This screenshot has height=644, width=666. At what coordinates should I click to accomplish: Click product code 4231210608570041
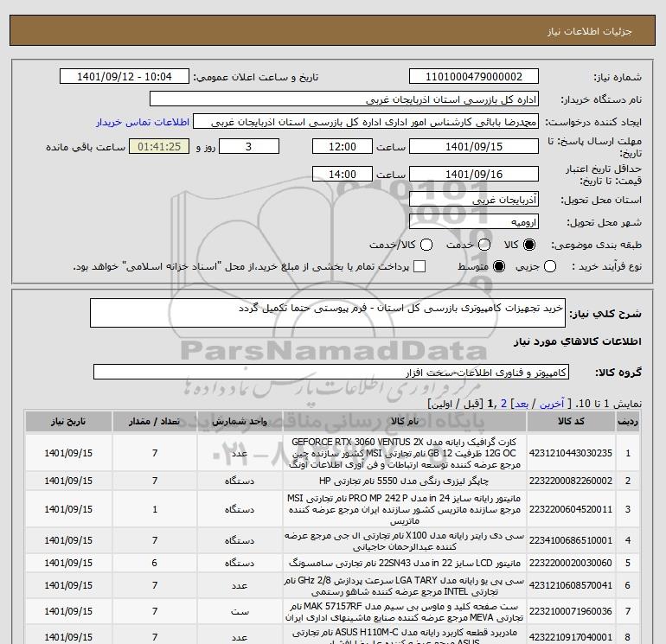coord(571,585)
